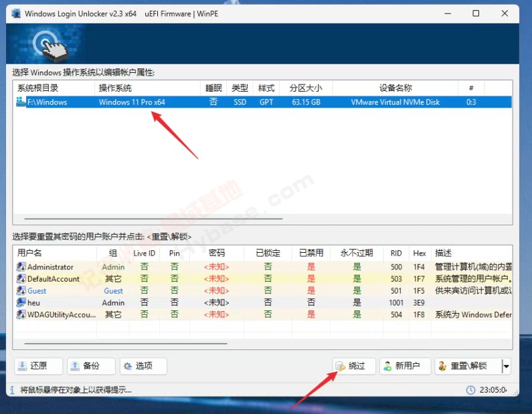Click the Windows Login Unlocker title bar icon
Screen dimensions: 532x414
[x=15, y=13]
